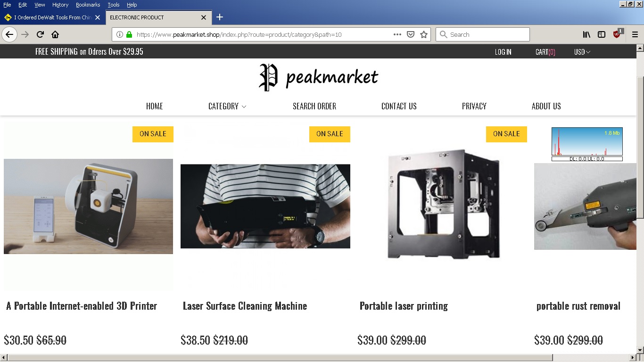Open the Library icon in the toolbar
644x362 pixels.
point(586,34)
